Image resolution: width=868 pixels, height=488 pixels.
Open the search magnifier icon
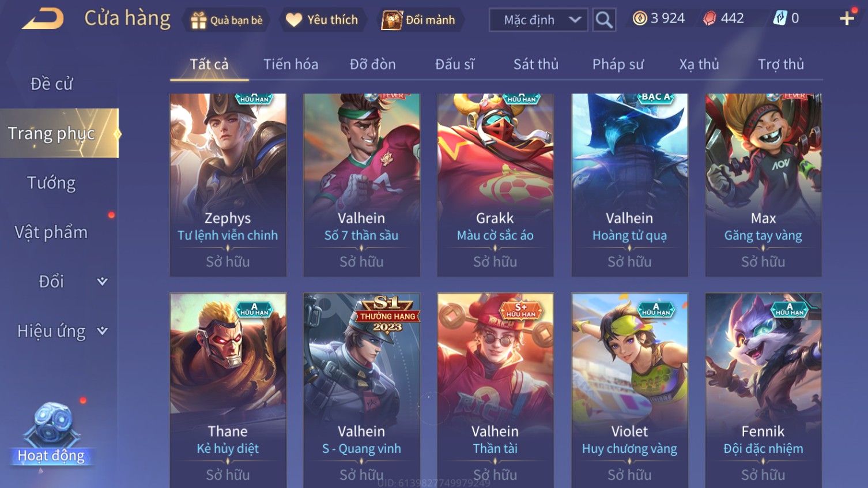click(x=604, y=20)
